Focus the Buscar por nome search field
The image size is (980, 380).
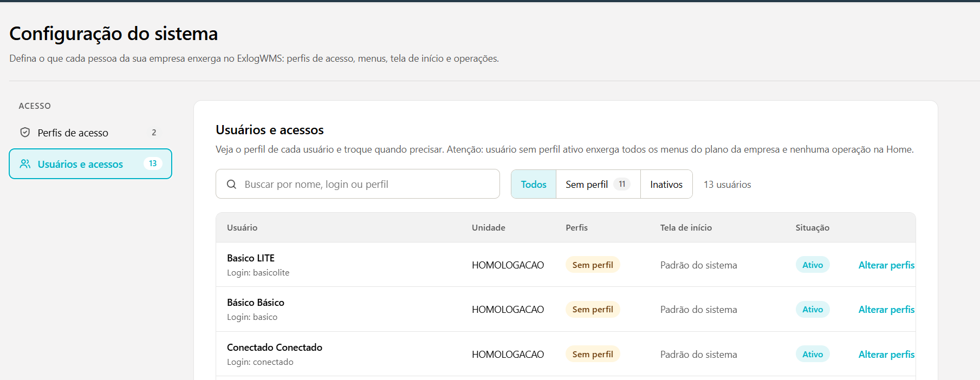coord(358,184)
